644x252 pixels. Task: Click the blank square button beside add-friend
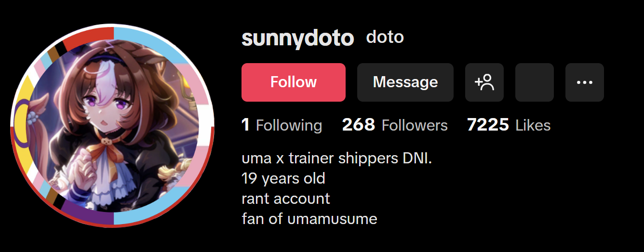pyautogui.click(x=535, y=82)
